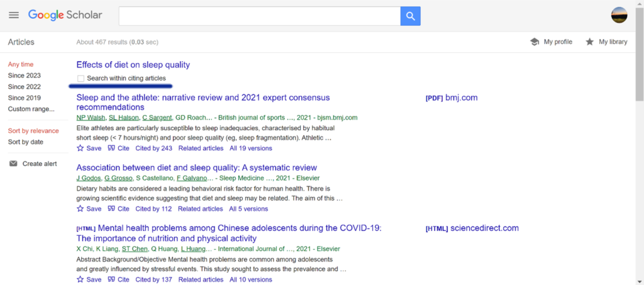
Task: Click the Google Scholar logo
Action: [65, 15]
